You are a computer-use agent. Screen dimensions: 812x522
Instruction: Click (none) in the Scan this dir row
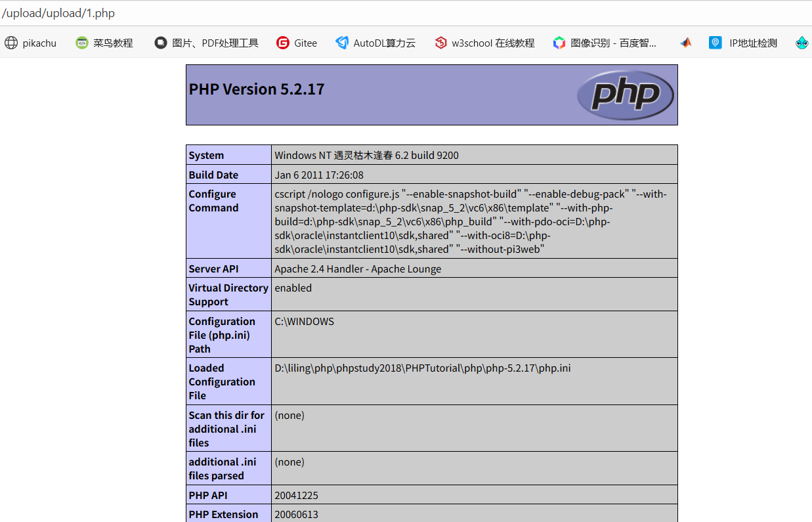(x=289, y=415)
